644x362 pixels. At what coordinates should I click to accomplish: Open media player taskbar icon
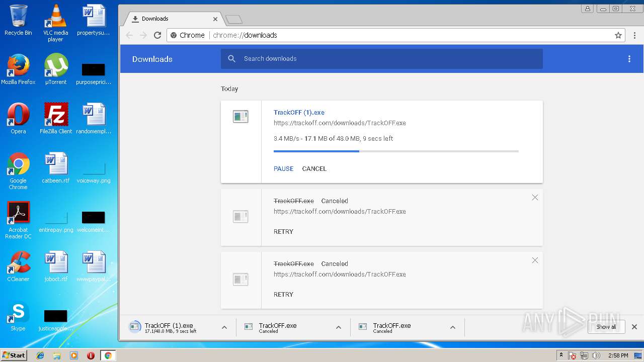(x=74, y=355)
